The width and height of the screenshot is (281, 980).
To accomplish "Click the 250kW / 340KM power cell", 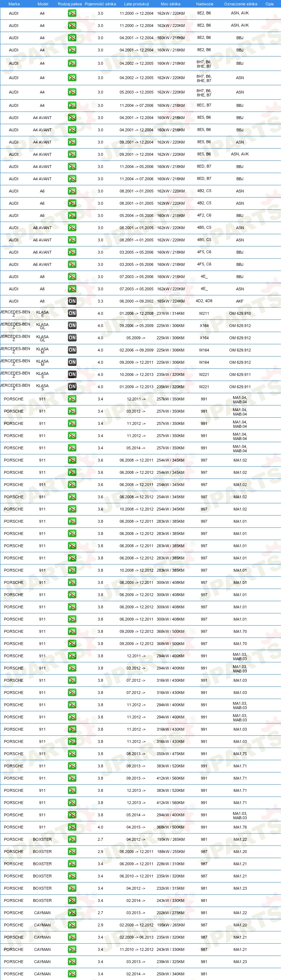I will point(170,974).
